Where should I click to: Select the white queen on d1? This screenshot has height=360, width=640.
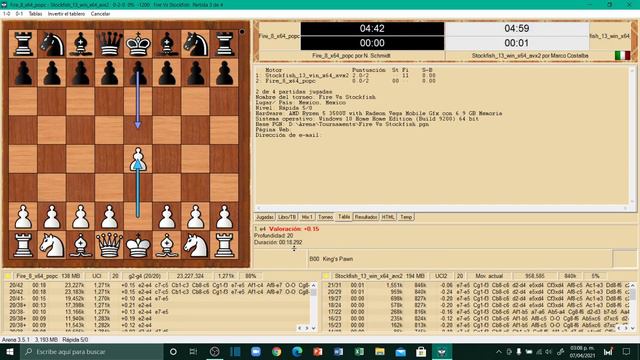pos(109,245)
